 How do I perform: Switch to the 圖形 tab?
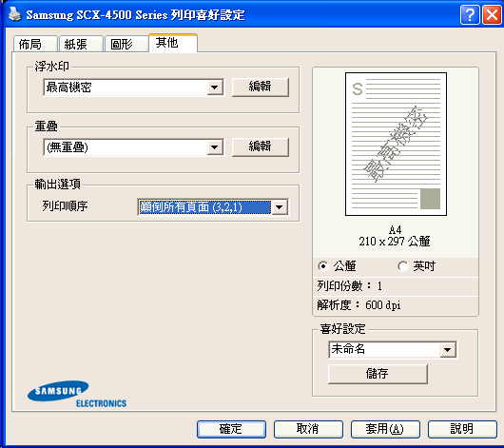pos(126,44)
